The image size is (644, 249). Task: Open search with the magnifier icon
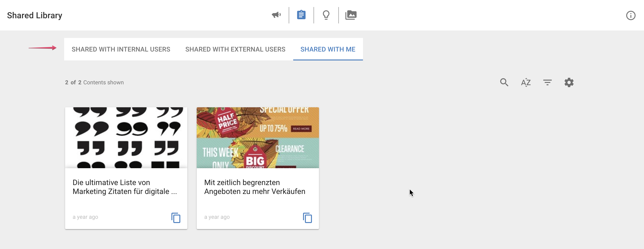[x=504, y=82]
